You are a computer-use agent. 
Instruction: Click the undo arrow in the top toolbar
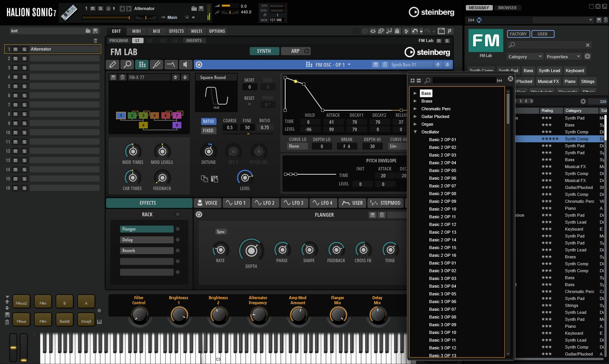point(414,31)
